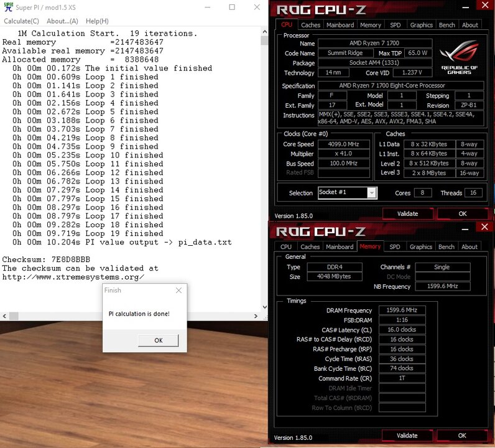Switch to Caches tab in upper CPU-Z window

point(310,25)
